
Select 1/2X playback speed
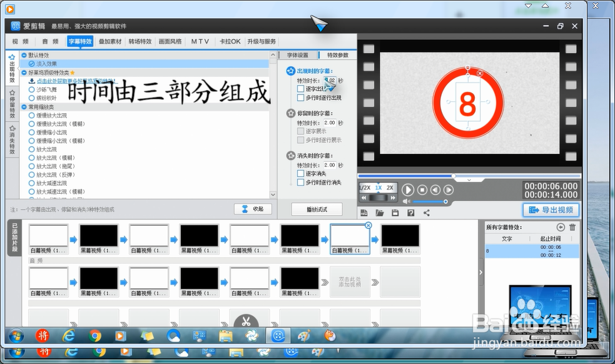pyautogui.click(x=365, y=188)
